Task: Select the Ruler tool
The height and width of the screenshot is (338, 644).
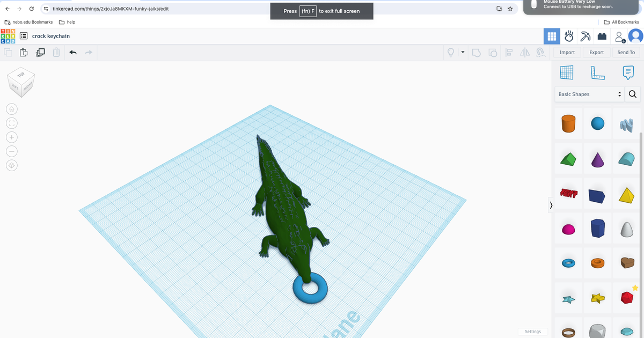Action: coord(597,72)
